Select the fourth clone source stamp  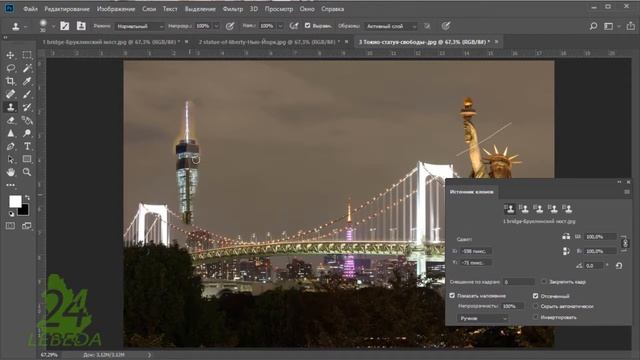(553, 209)
